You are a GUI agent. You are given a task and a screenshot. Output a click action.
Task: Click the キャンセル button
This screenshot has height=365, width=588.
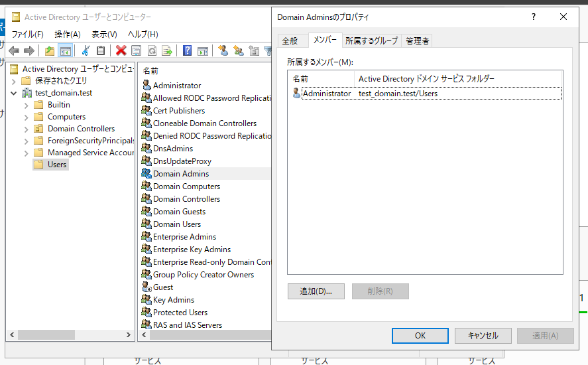pyautogui.click(x=483, y=336)
